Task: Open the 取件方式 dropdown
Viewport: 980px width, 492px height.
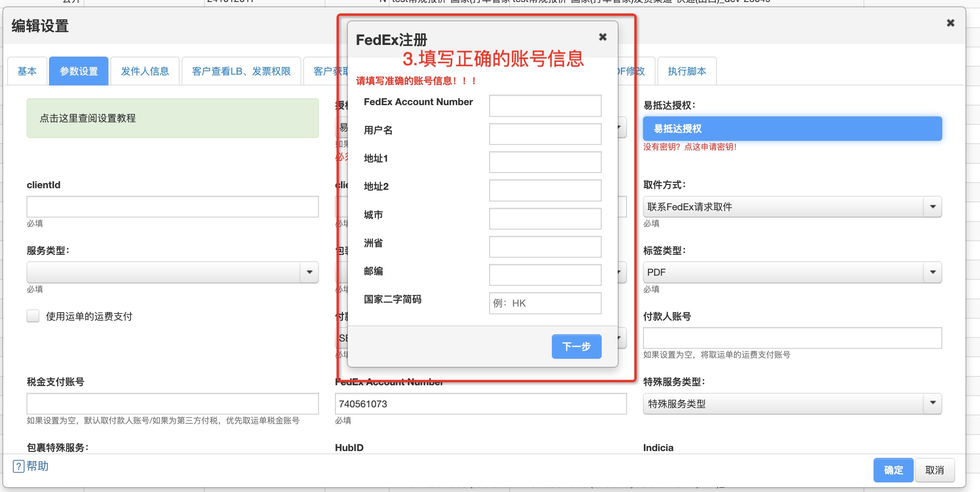Action: tap(792, 207)
